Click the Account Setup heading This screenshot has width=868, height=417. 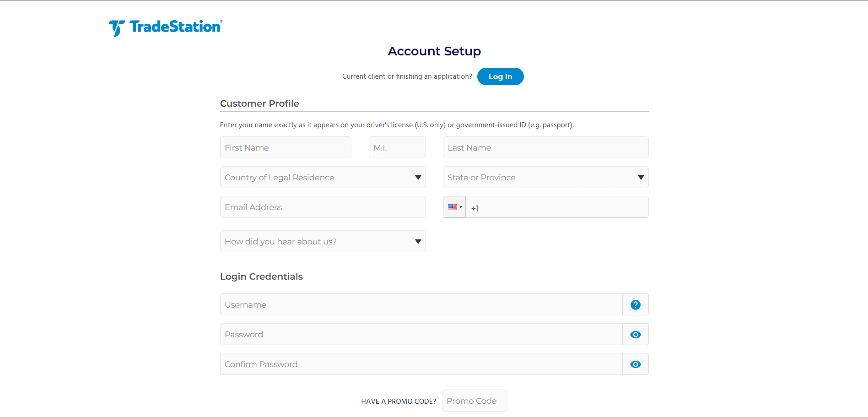[x=434, y=51]
